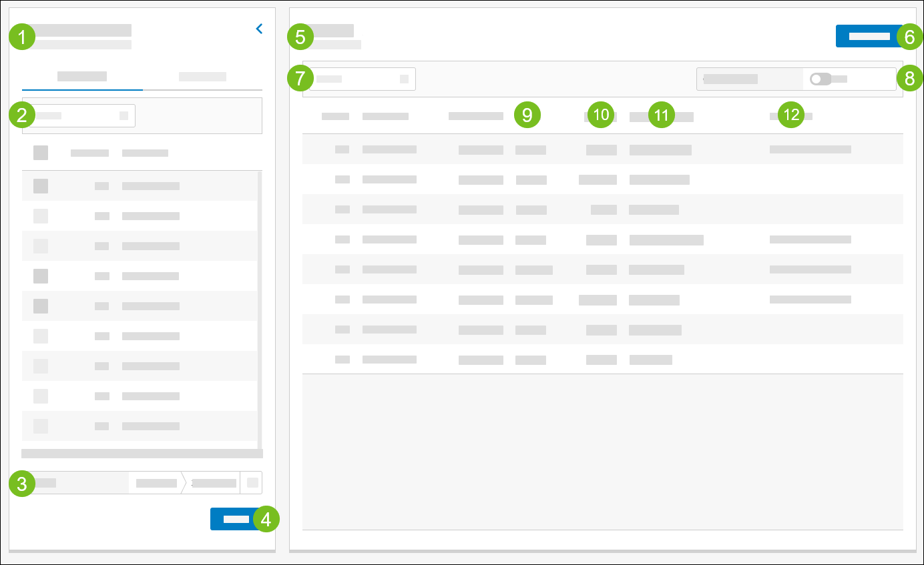Click the green callout marker numbered 3

point(22,483)
